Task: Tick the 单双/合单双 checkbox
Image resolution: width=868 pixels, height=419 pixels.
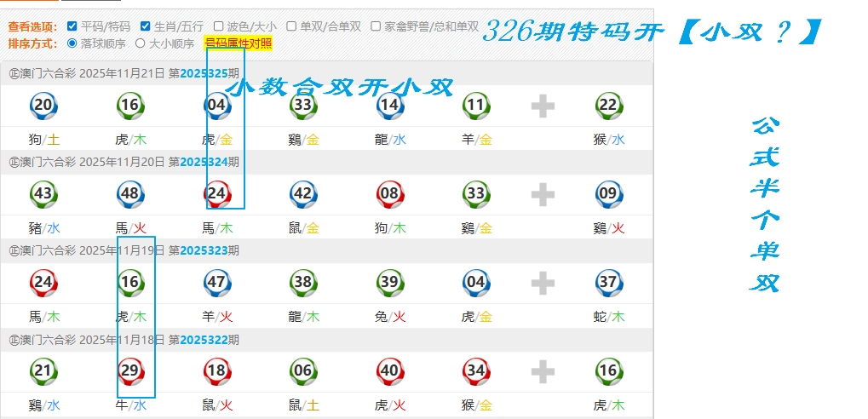Action: [x=292, y=26]
